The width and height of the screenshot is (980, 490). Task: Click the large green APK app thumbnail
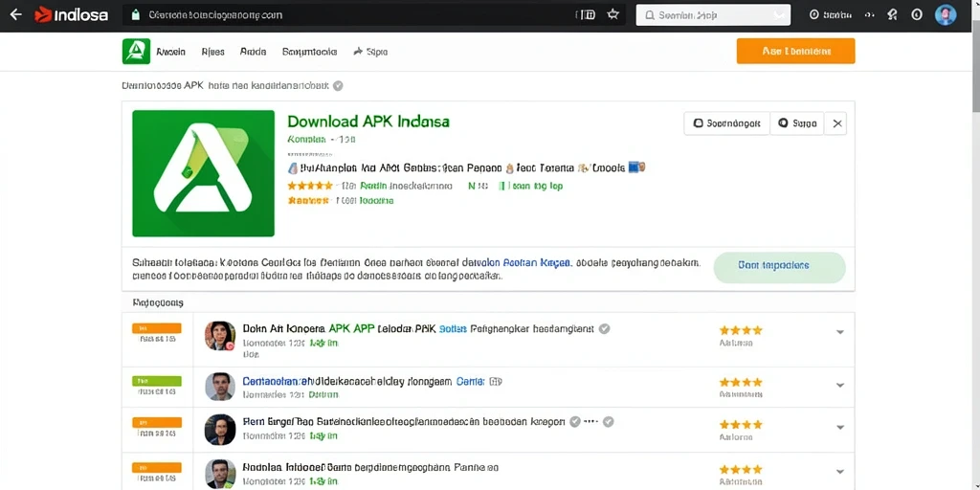coord(203,173)
